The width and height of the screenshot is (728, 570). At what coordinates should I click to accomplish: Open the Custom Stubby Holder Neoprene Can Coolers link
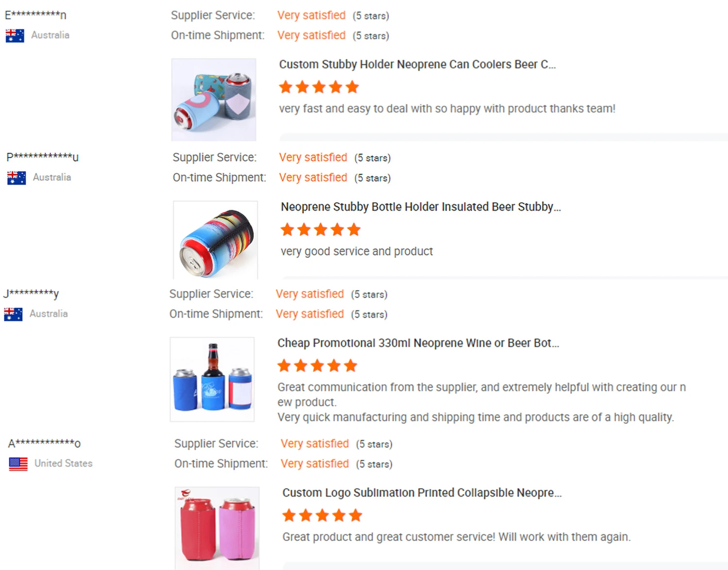point(417,65)
